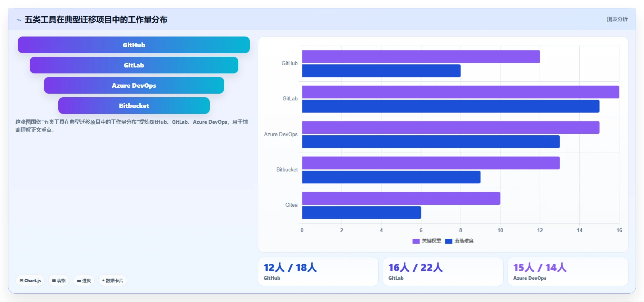Click the 14 tick on the horizontal axis
This screenshot has width=644, height=302.
[x=580, y=230]
